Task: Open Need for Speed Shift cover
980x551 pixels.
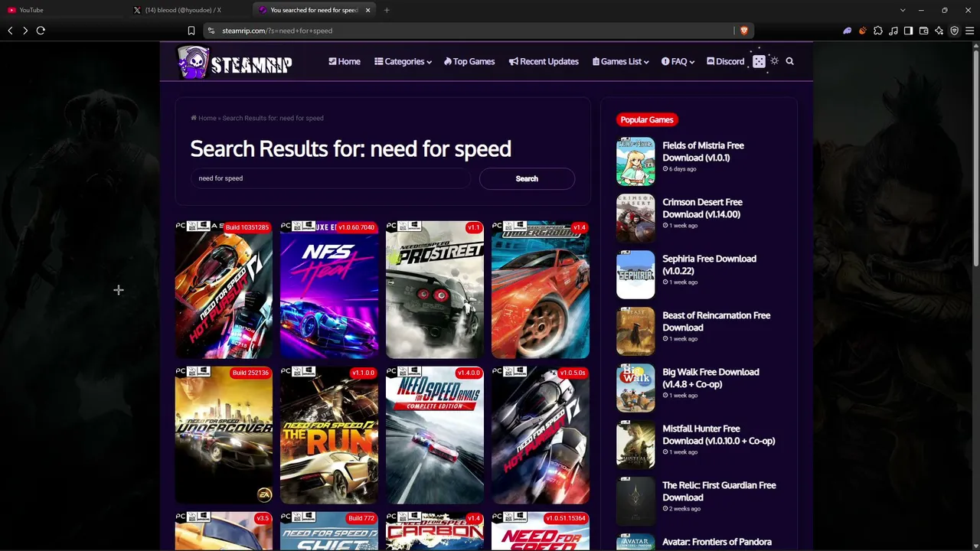Action: 329,531
